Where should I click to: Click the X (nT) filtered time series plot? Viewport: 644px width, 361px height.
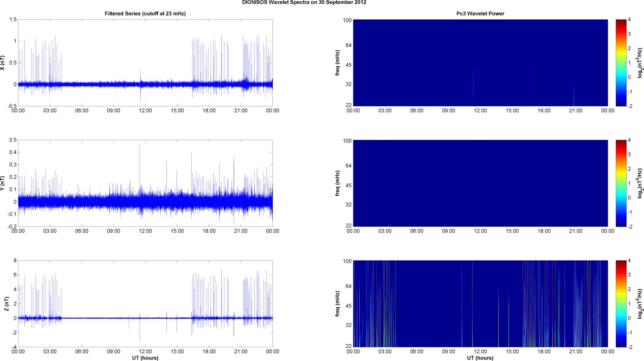click(x=145, y=63)
